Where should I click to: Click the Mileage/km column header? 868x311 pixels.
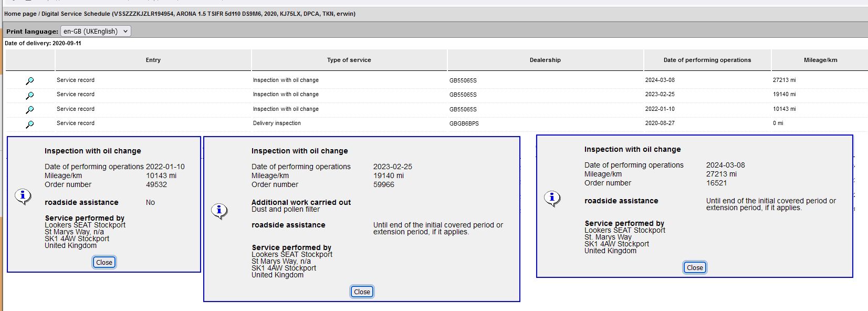click(x=820, y=60)
